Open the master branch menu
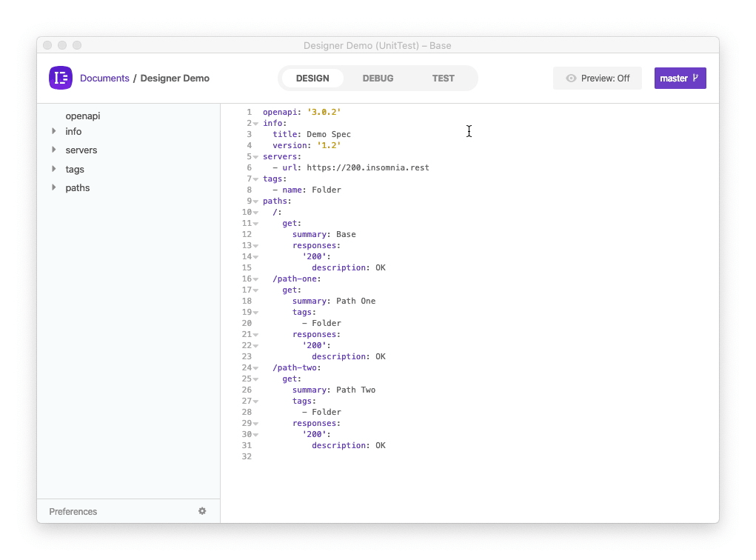Image resolution: width=756 pixels, height=560 pixels. 680,78
